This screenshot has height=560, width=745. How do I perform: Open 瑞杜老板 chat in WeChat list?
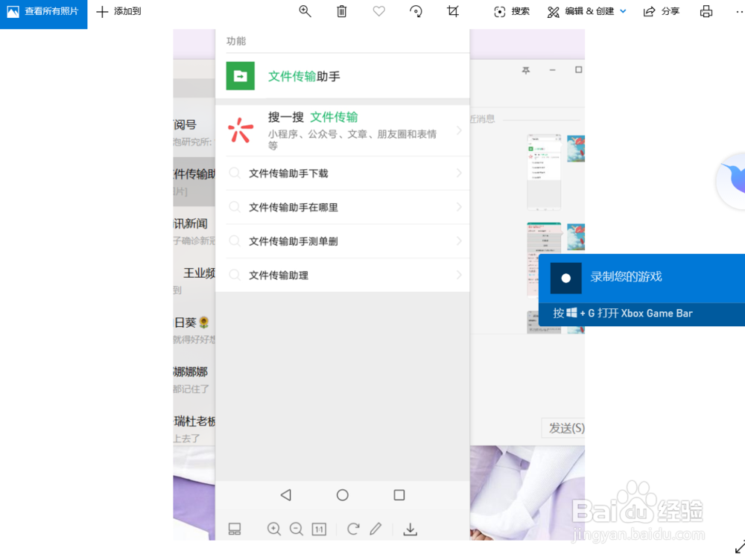[x=194, y=428]
